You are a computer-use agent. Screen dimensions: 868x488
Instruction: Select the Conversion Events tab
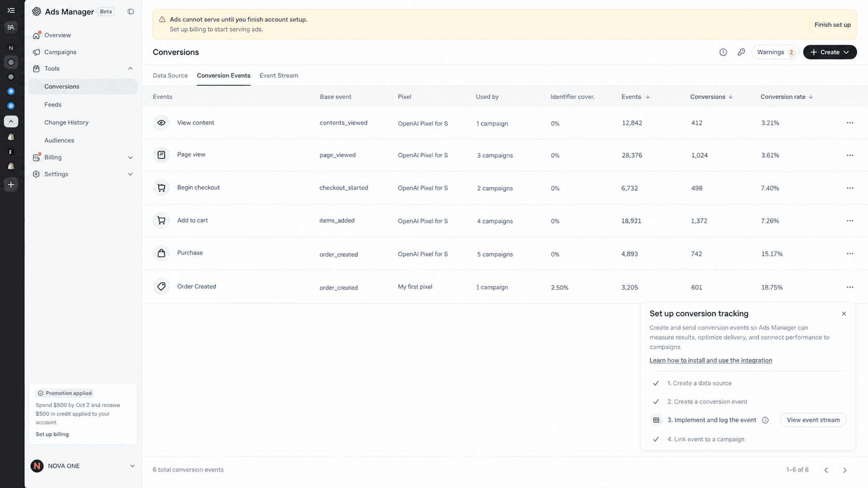click(x=224, y=75)
